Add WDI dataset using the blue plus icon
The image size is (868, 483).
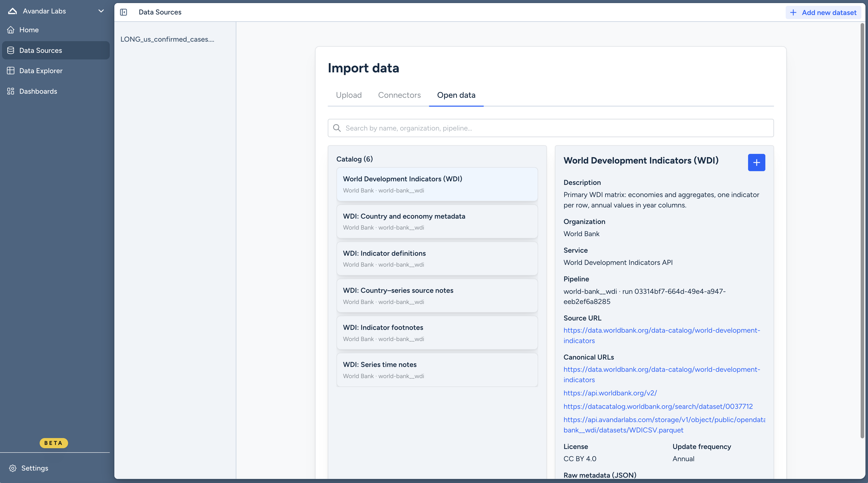[x=756, y=162]
